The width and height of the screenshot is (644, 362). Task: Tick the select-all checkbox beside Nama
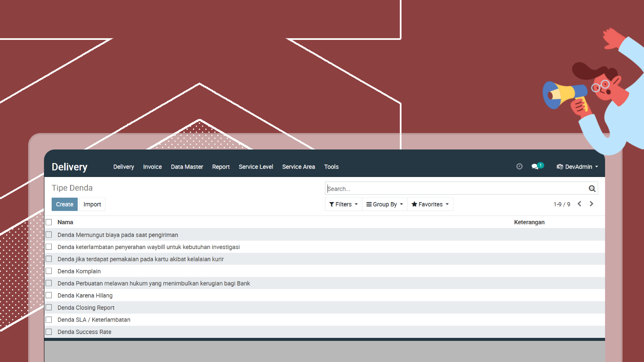tap(49, 222)
